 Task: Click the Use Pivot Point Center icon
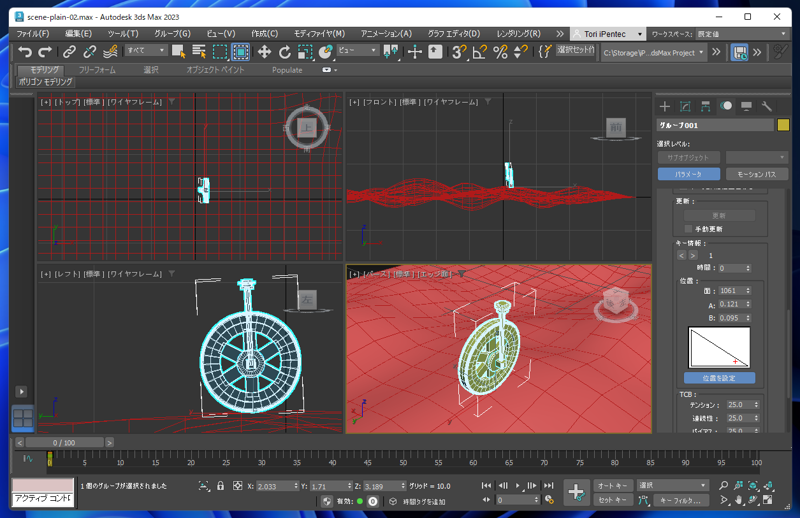tap(391, 52)
